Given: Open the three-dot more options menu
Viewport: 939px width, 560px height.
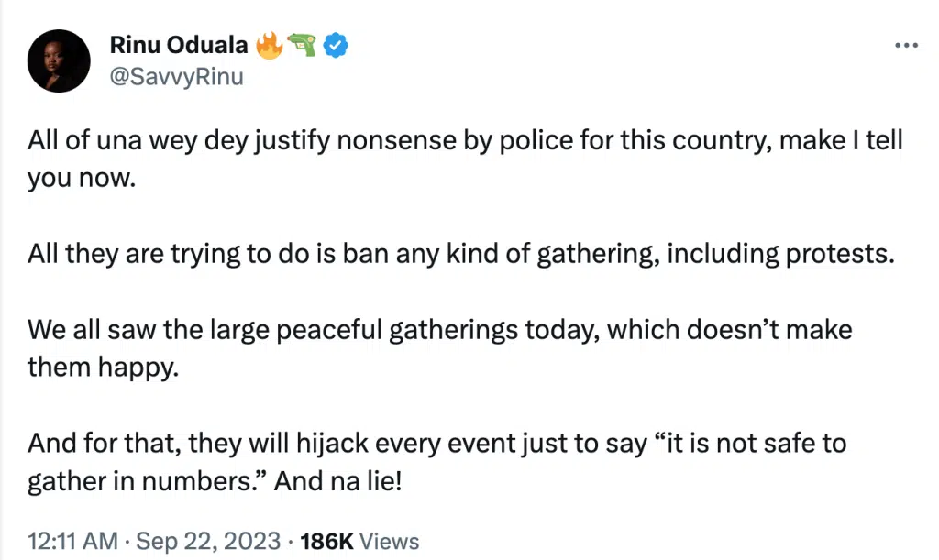Looking at the screenshot, I should (x=905, y=45).
